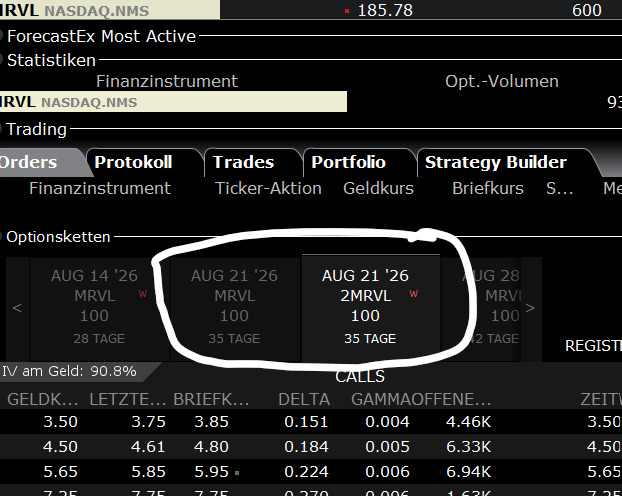Open the Trades tab
The image size is (622, 496).
243,162
